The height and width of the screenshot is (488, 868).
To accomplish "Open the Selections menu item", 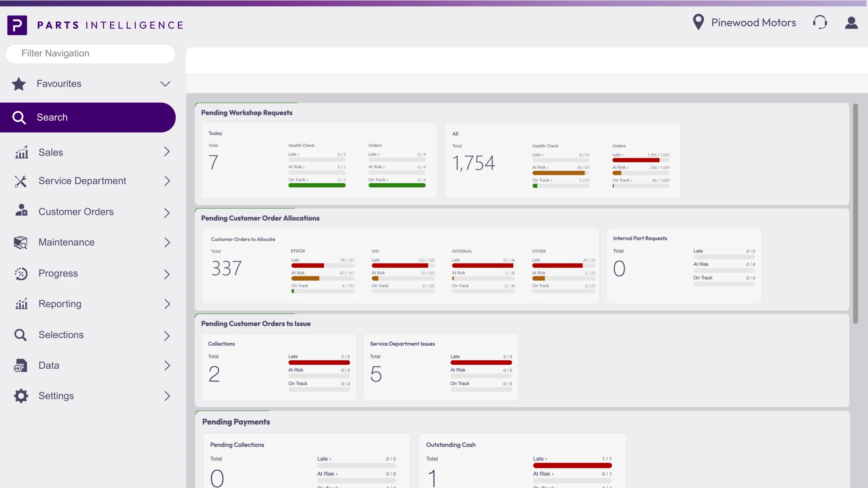I will click(61, 335).
